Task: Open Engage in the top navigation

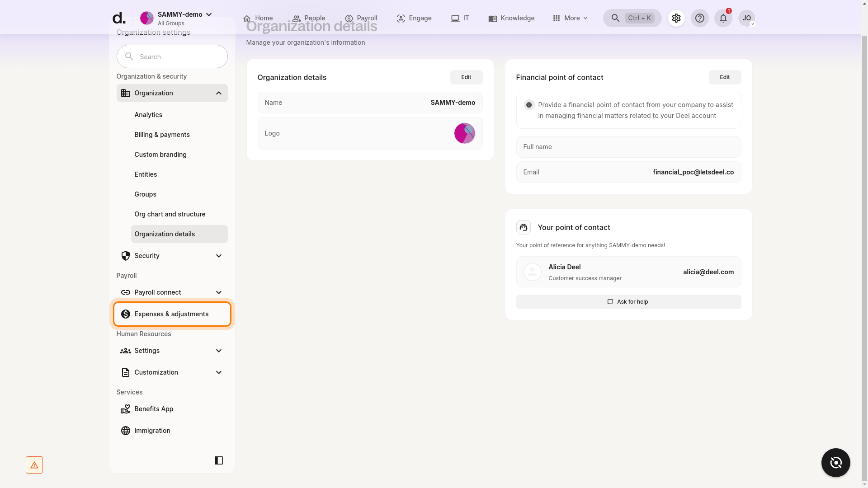Action: (x=414, y=18)
